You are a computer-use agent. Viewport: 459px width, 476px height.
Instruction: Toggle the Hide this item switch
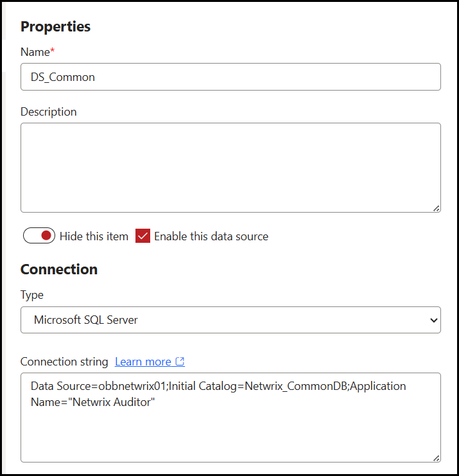pos(39,236)
